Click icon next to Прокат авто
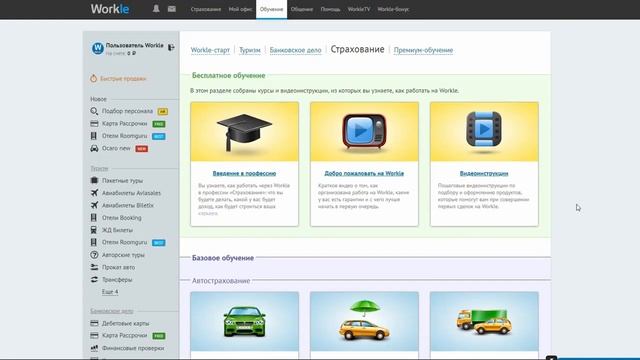The width and height of the screenshot is (640, 360). tap(94, 267)
